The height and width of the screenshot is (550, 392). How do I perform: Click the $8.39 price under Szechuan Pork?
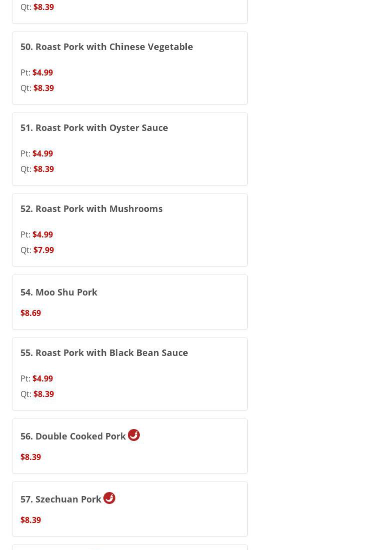(x=30, y=520)
